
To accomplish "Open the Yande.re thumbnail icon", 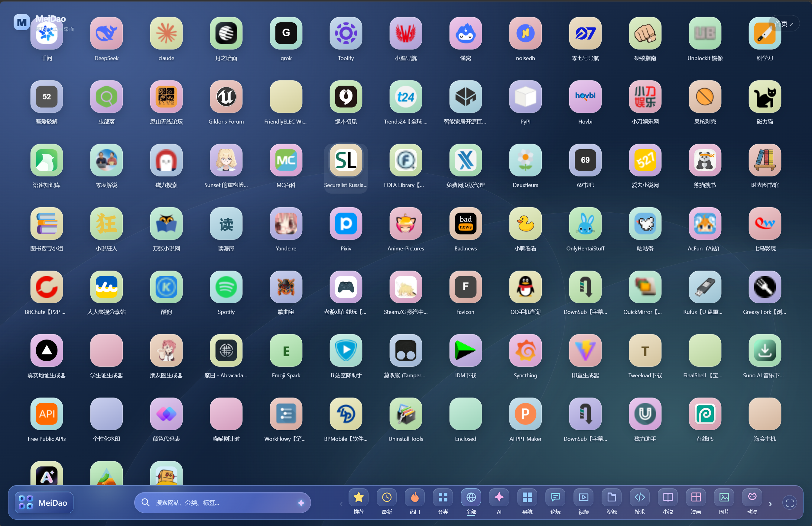I will (286, 224).
